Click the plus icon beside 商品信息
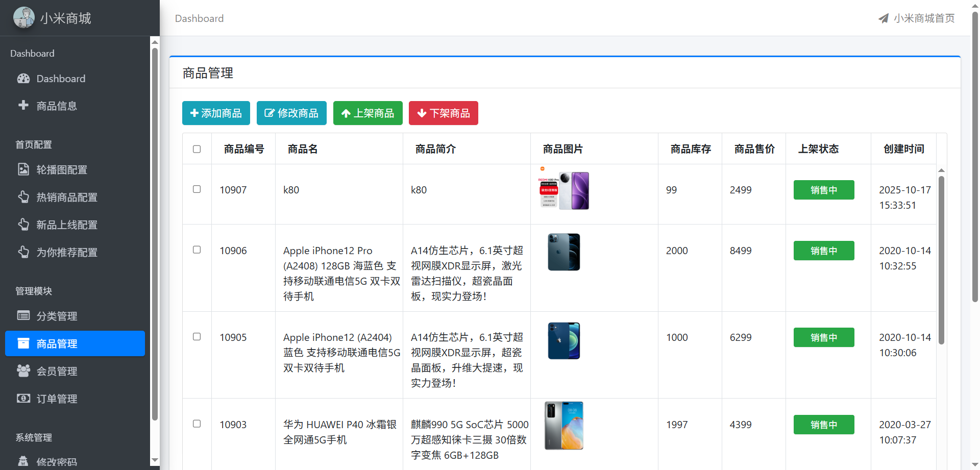The height and width of the screenshot is (470, 980). [x=23, y=105]
